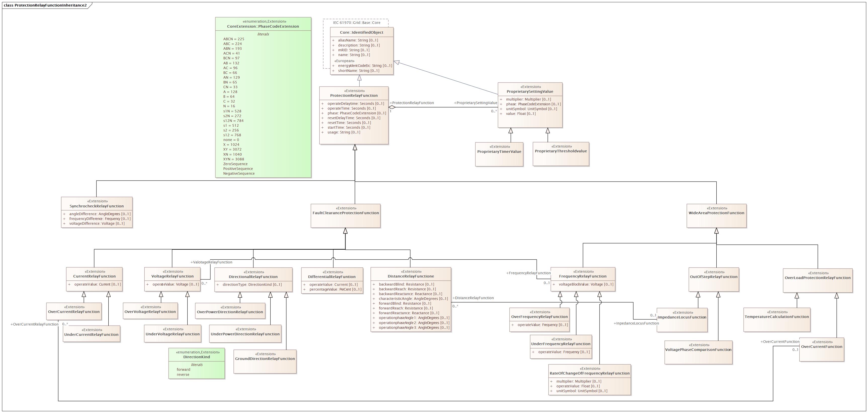Select the OverFrequencyRelayFunction class title
This screenshot has width=868, height=413.
tap(539, 317)
